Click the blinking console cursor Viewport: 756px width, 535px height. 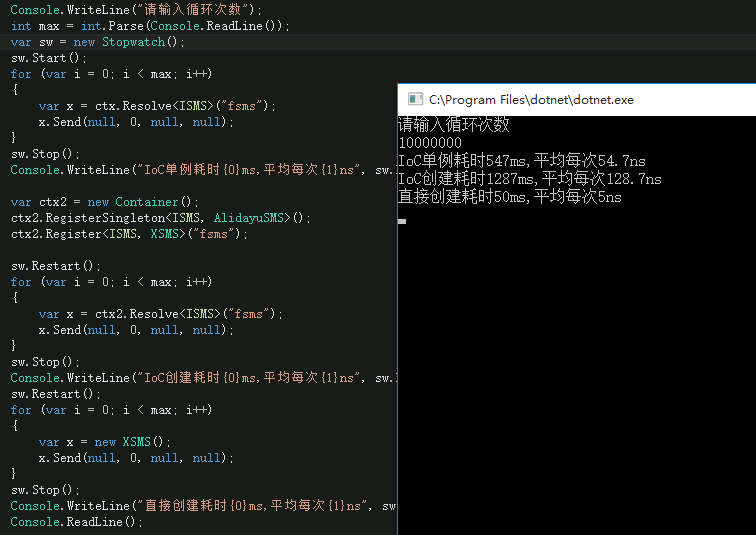coord(402,222)
